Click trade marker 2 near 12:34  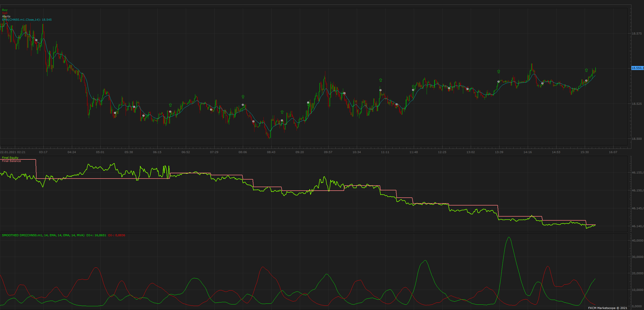(449, 88)
